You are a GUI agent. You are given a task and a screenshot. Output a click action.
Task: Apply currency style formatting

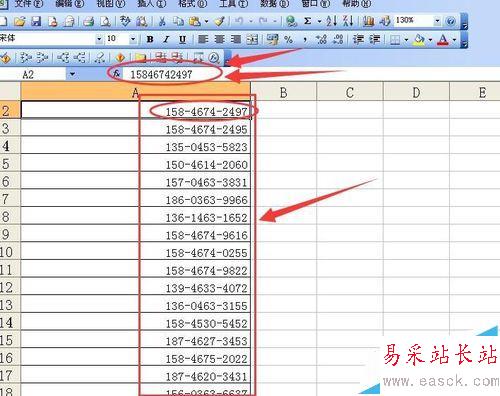click(x=272, y=40)
